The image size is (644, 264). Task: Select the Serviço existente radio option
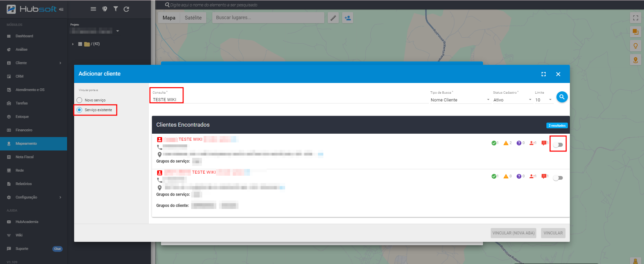coord(79,110)
